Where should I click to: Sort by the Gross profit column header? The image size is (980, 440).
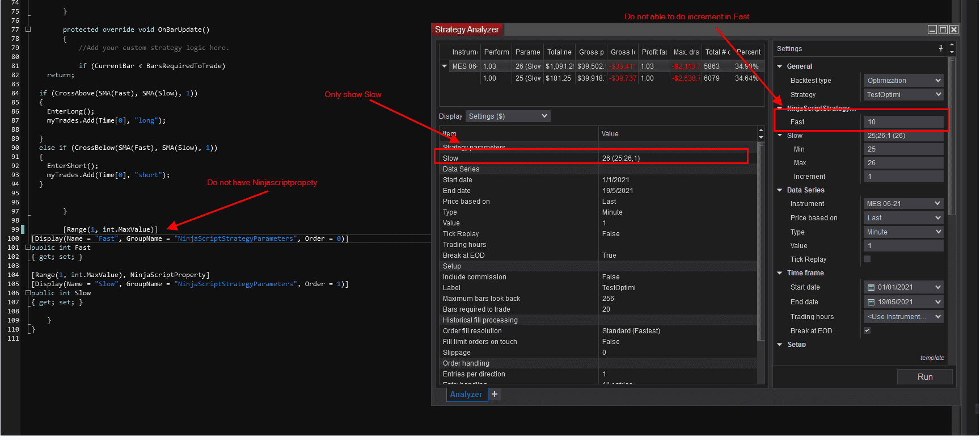pos(591,52)
